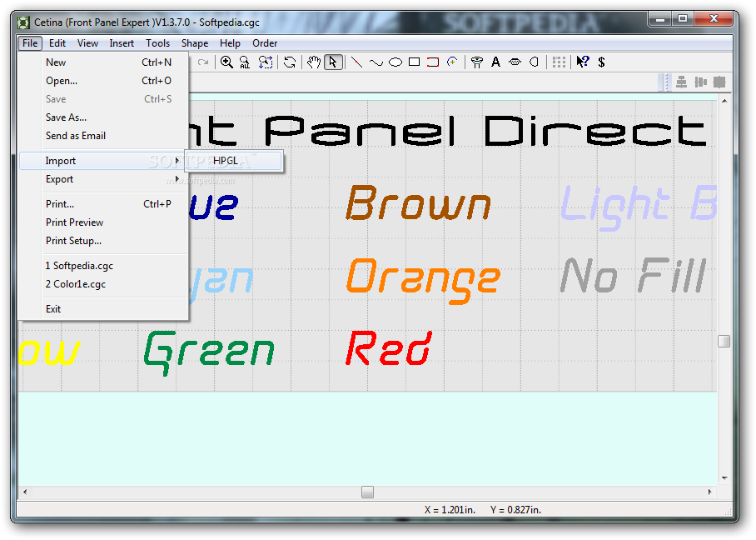756x540 pixels.
Task: Select the zoom to selection tool
Action: (x=266, y=62)
